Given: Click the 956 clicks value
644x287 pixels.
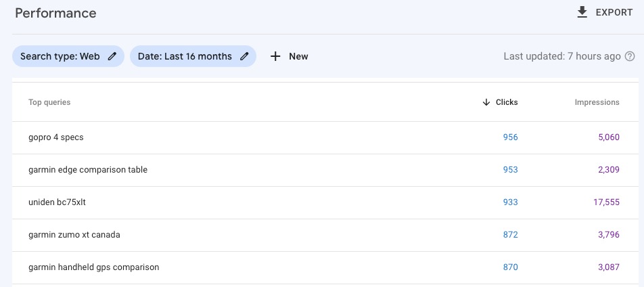Looking at the screenshot, I should 510,137.
